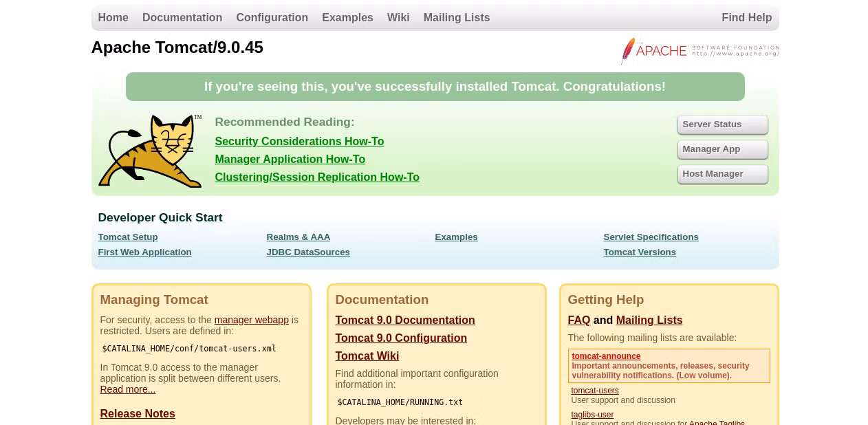The height and width of the screenshot is (425, 868).
Task: Open the tomcat-announce mailing list link
Action: [606, 356]
